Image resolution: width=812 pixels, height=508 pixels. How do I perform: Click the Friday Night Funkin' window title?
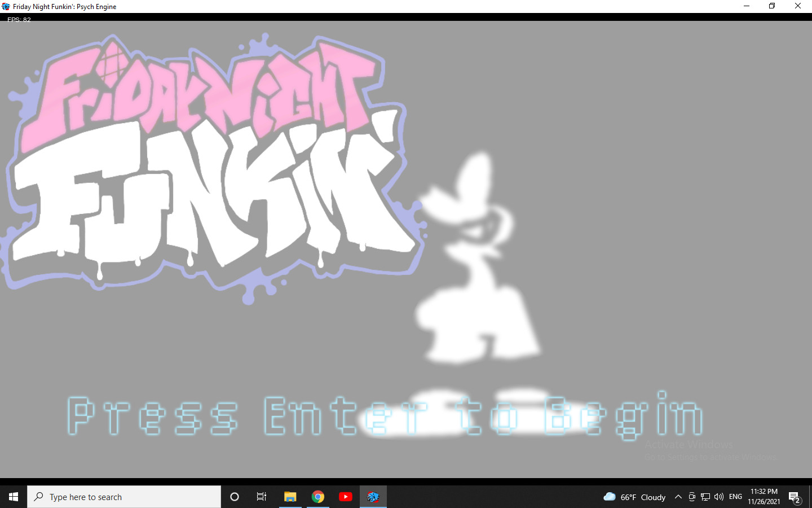[x=64, y=6]
